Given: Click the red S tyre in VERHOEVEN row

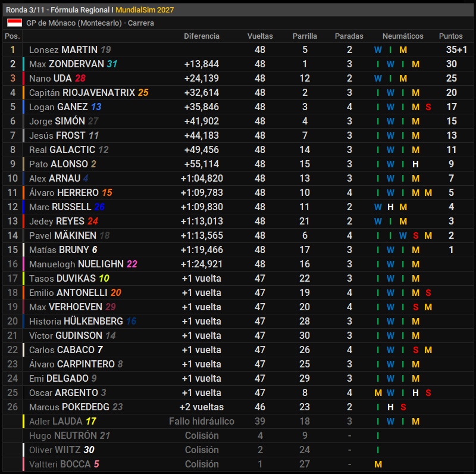Looking at the screenshot, I should pos(415,307).
